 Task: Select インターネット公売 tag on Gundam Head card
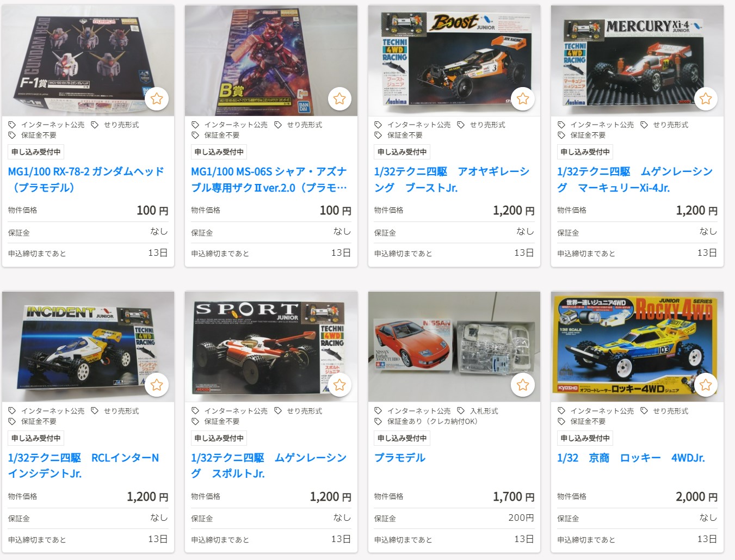coord(46,125)
